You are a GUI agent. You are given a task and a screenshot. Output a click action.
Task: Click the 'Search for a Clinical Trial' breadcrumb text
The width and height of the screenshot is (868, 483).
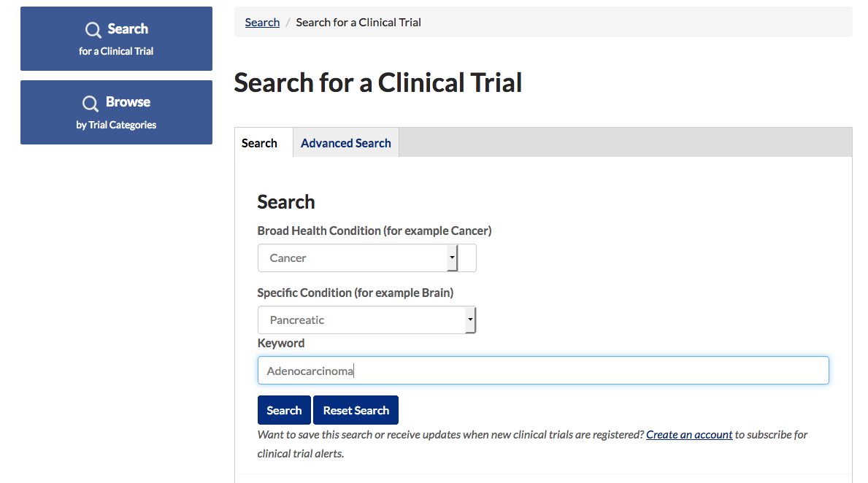tap(358, 22)
